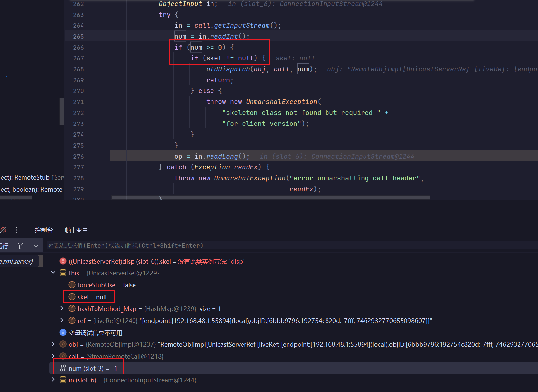The width and height of the screenshot is (538, 392).
Task: Click 'getInputStream' on line 264
Action: click(x=242, y=25)
